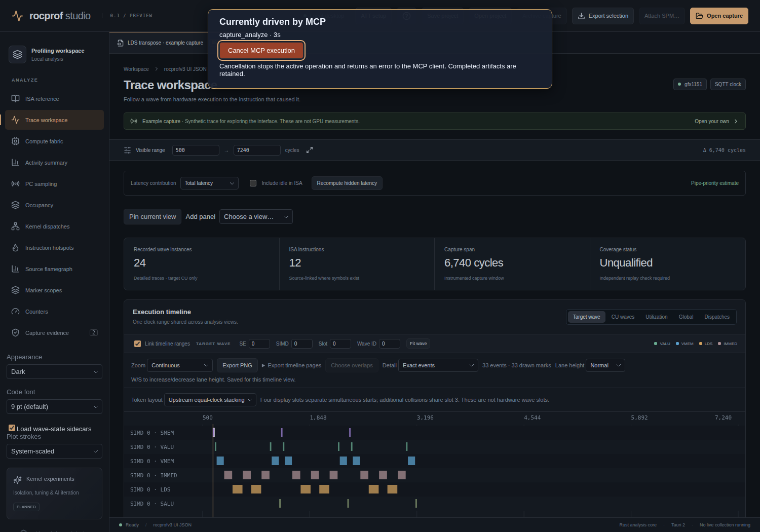
Task: Switch to the Dispatches tab
Action: 717,317
